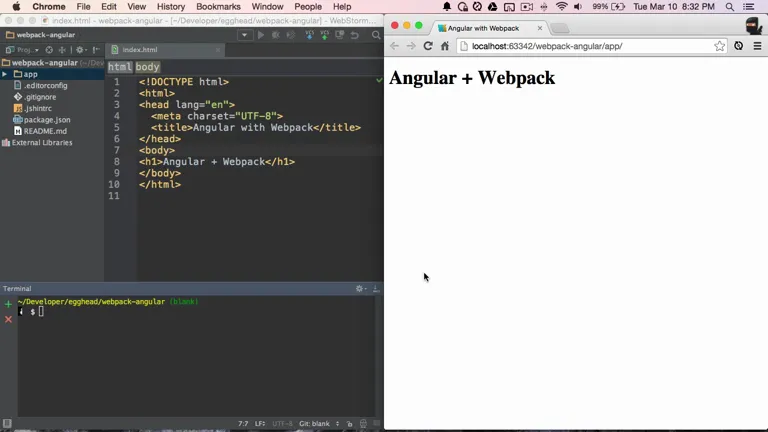Viewport: 768px width, 432px height.
Task: Click the Chrome new tab button
Action: pos(559,28)
